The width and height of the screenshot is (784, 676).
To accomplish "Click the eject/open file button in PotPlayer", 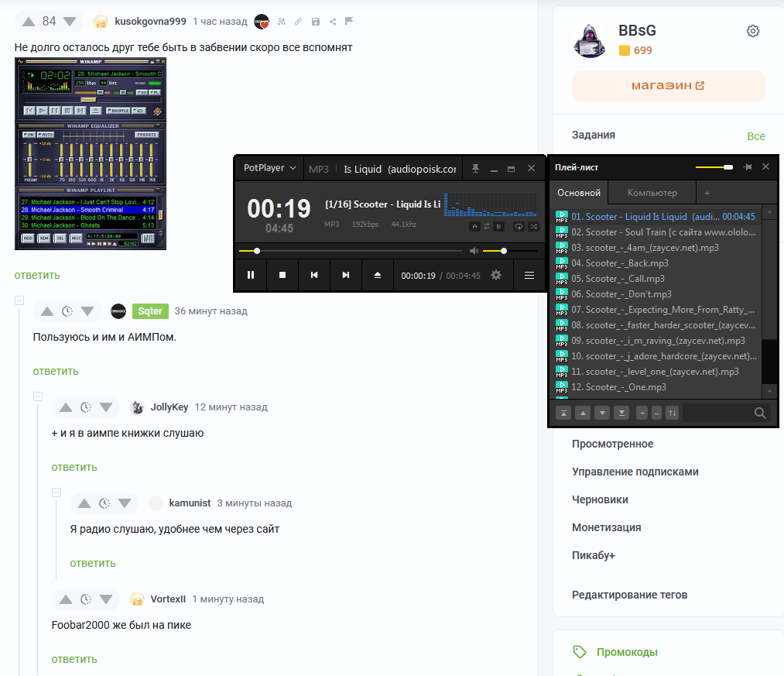I will tap(378, 275).
